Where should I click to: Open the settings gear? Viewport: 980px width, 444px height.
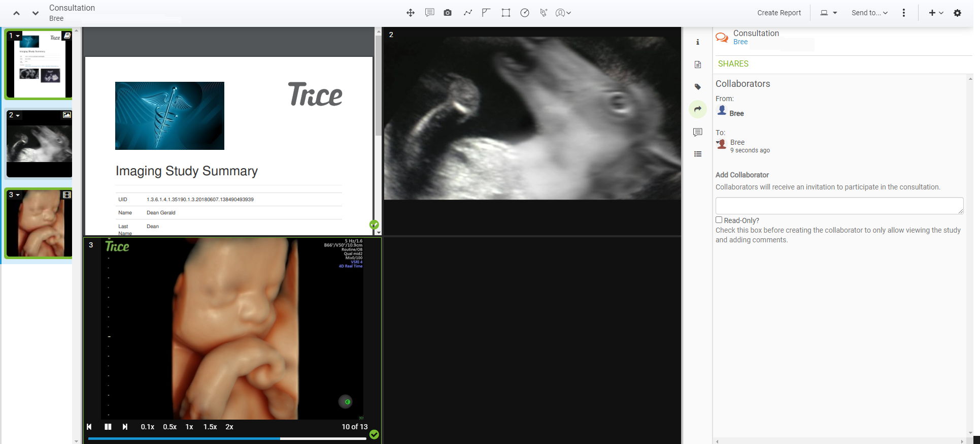958,13
